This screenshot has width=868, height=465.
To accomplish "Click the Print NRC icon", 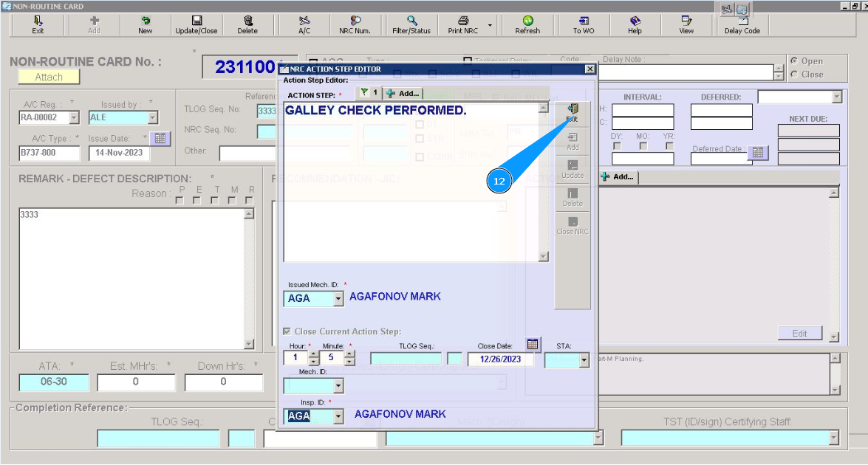I will point(462,25).
